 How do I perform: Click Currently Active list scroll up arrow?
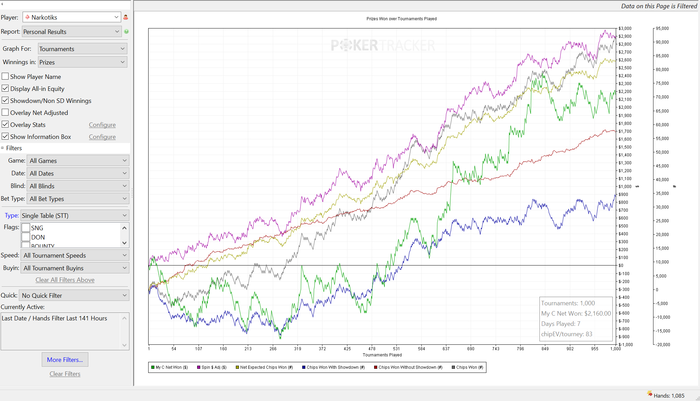tap(125, 318)
